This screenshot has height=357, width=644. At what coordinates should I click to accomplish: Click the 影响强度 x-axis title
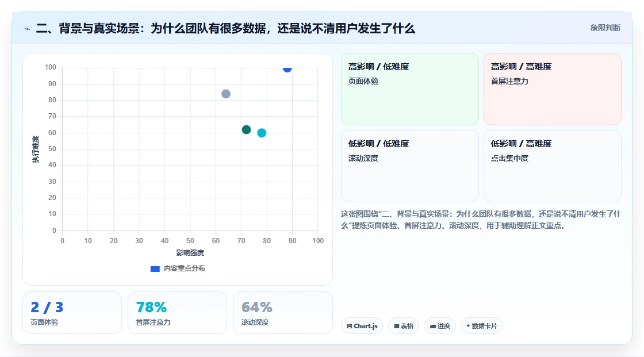tap(190, 252)
